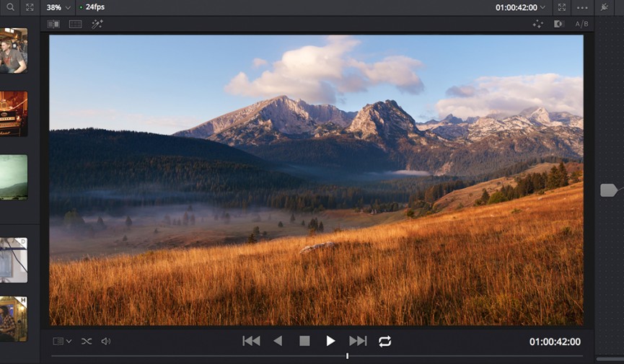Open the on-screen control mode dropdown
This screenshot has width=624, height=364.
[62, 342]
